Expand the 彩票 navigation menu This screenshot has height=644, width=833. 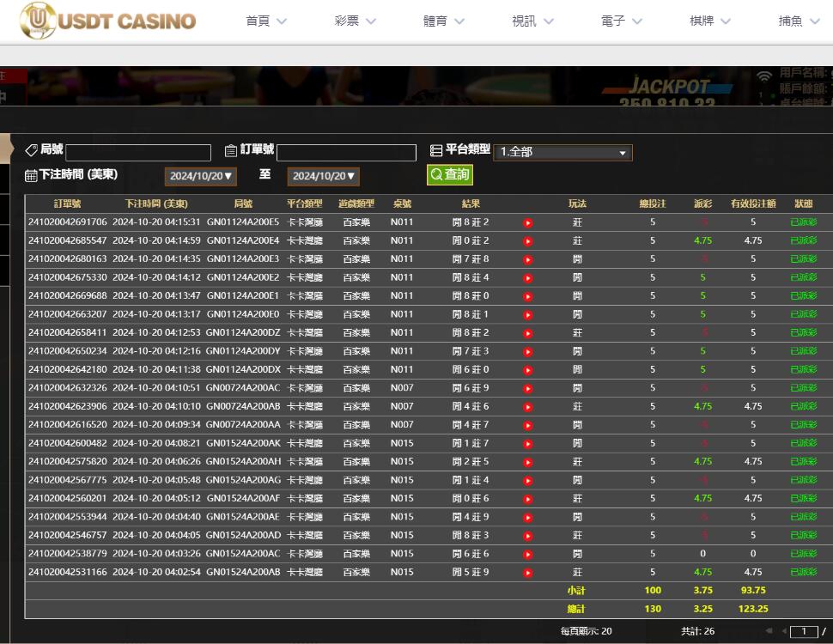tap(355, 21)
